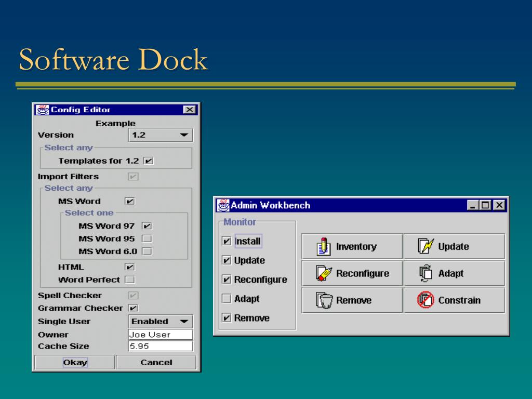Maximize the Admin Workbench window
This screenshot has height=399, width=532.
coord(486,205)
